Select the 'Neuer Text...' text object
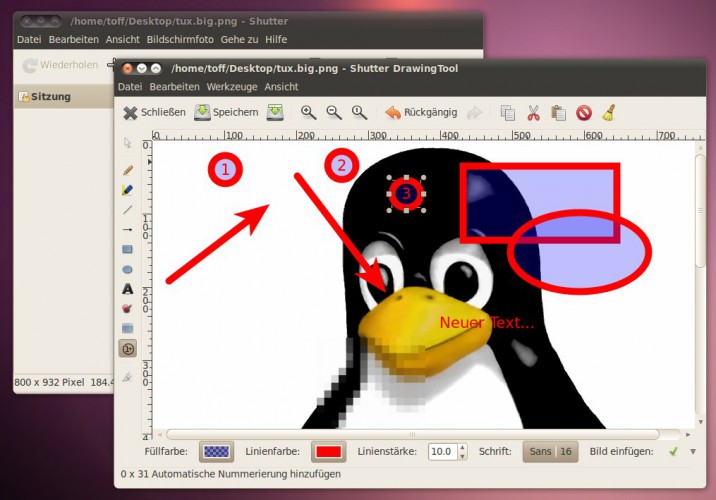Viewport: 716px width, 500px height. click(x=486, y=323)
